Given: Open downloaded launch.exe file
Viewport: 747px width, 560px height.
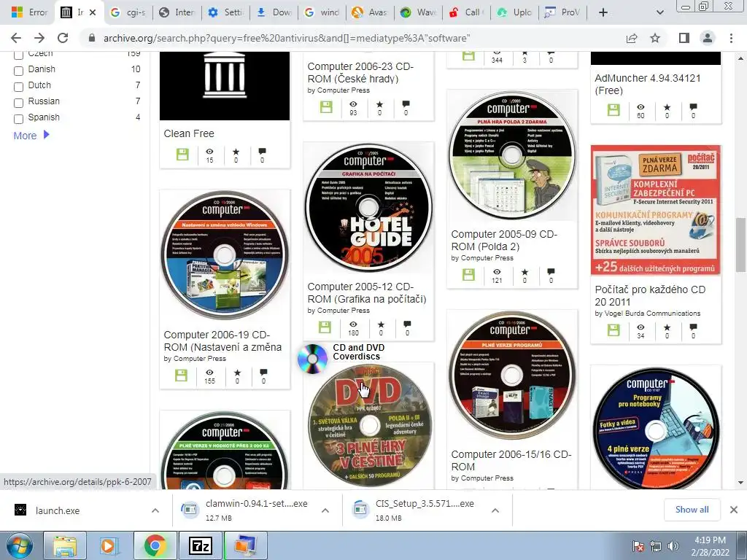Looking at the screenshot, I should pos(57,510).
